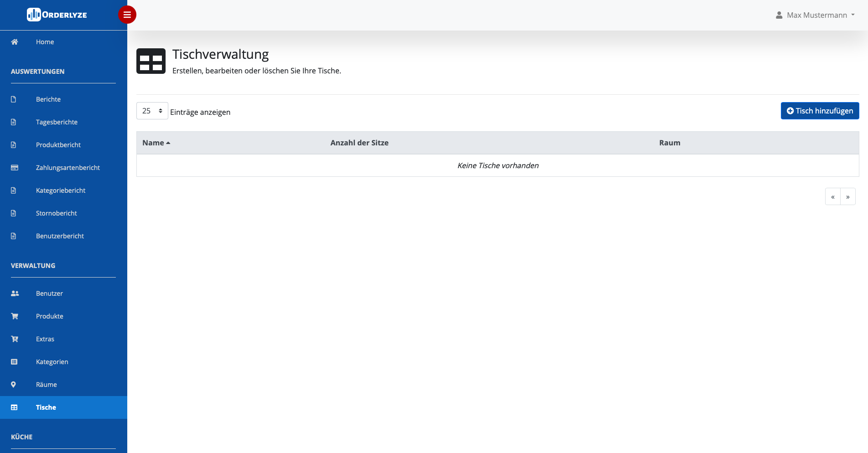Click the "Keine Tische vorhanden" message
Viewport: 868px width, 453px height.
(x=498, y=165)
